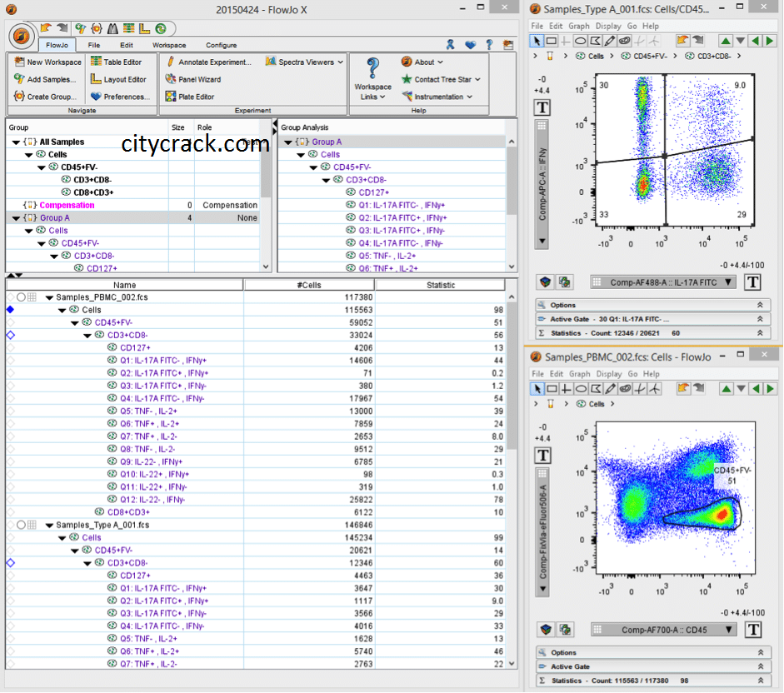Open the Workspace tab in main ribbon

169,45
